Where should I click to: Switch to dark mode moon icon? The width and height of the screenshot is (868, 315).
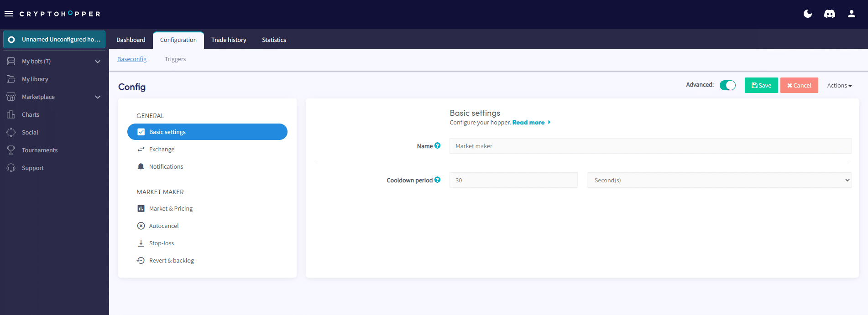(x=808, y=14)
